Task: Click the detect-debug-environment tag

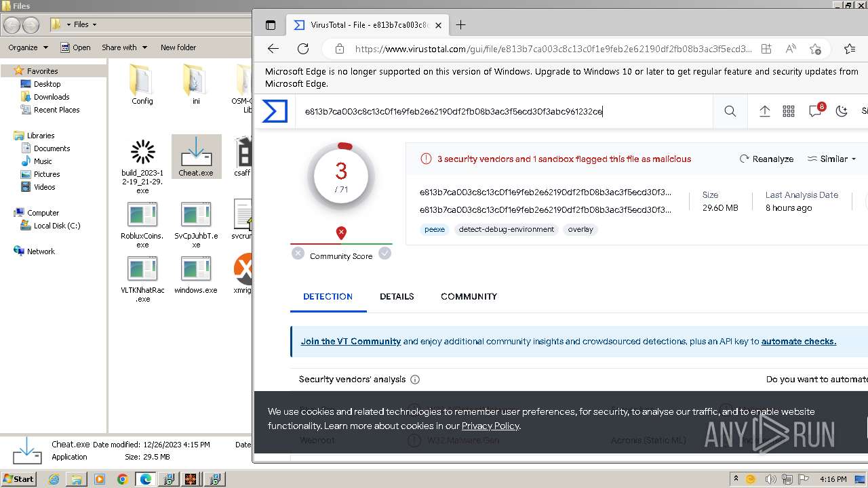Action: [x=507, y=229]
